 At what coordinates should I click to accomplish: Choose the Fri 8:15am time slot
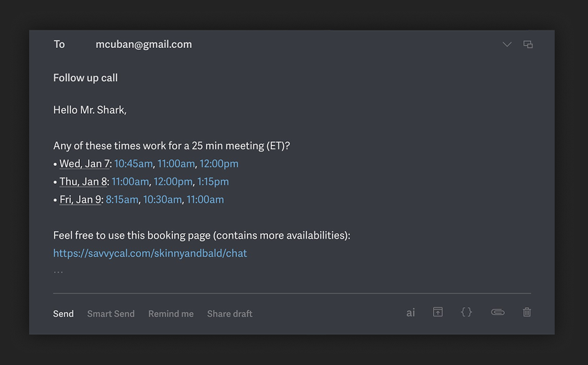pyautogui.click(x=122, y=200)
